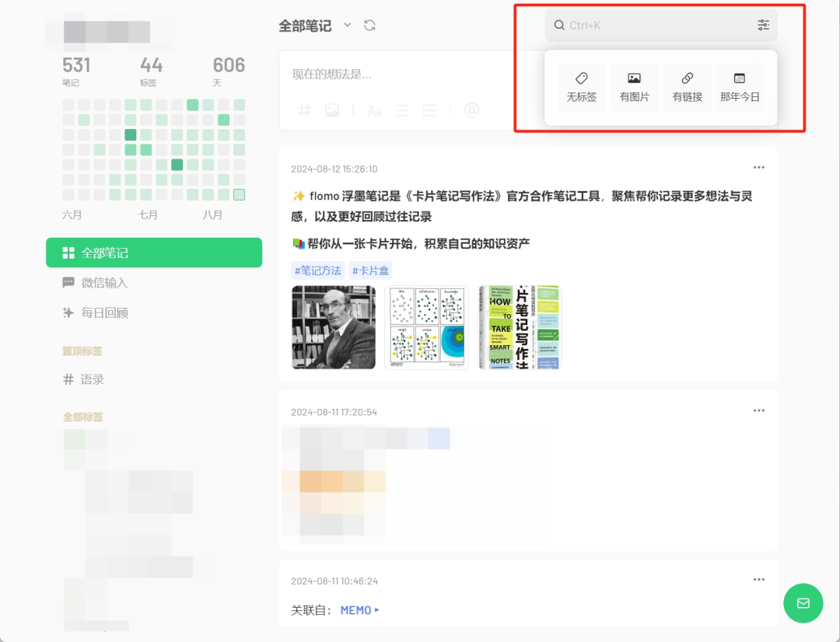Open more options for the 2024-08-12 note

coord(759,168)
